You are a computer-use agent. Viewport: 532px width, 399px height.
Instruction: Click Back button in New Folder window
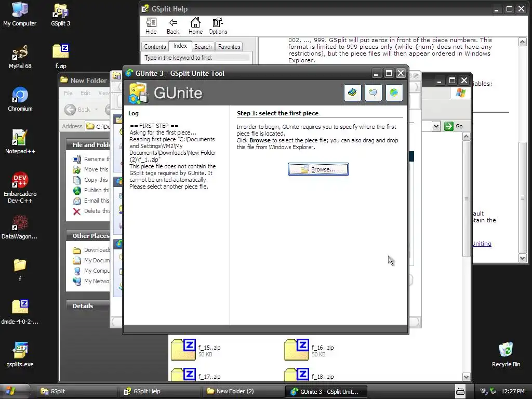click(82, 110)
